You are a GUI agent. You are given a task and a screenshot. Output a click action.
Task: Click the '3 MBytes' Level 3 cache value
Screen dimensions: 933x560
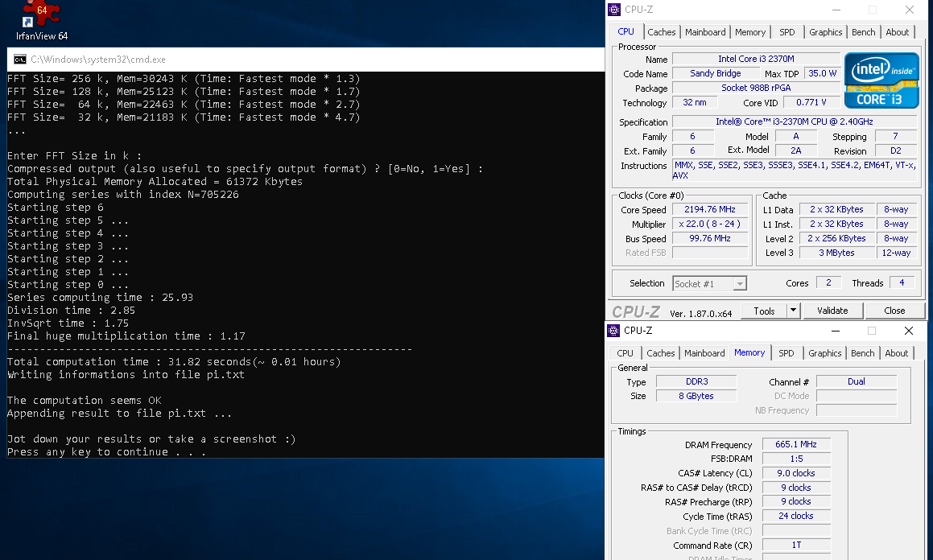836,253
